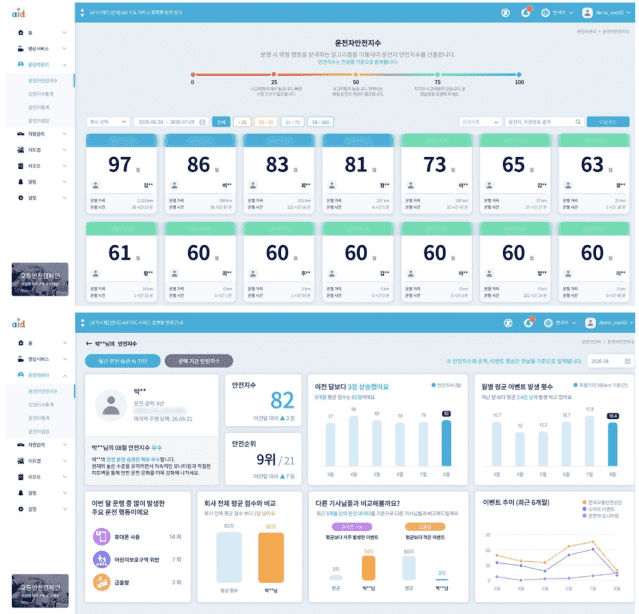This screenshot has width=639, height=614.
Task: Toggle the orange 한국교통안전공단 legend series
Action: (x=602, y=502)
